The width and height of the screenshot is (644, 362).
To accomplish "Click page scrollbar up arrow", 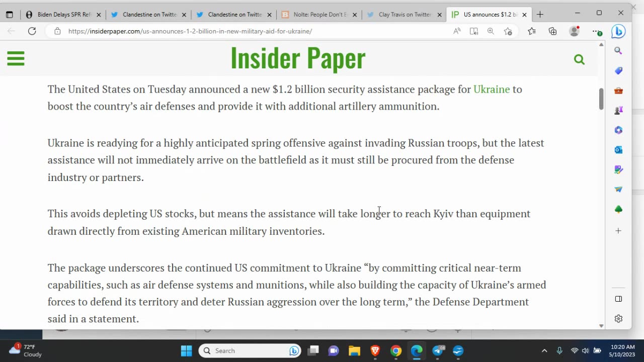I will (601, 45).
